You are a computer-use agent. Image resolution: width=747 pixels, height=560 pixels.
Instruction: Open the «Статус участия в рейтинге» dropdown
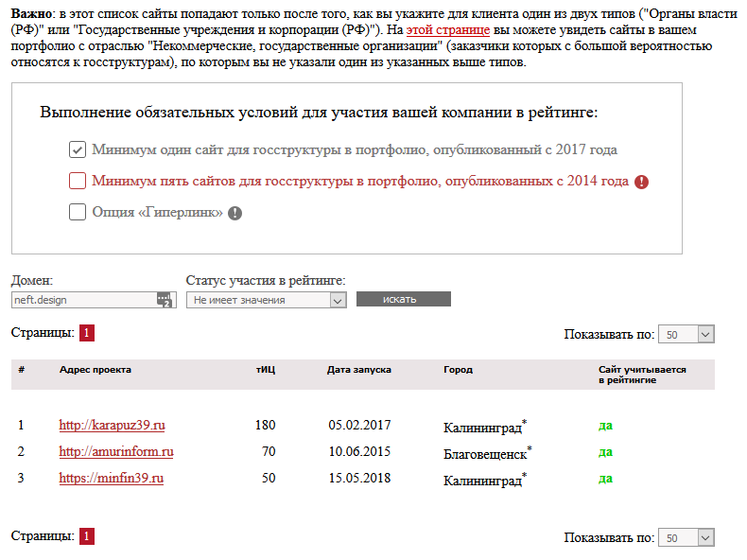click(x=267, y=300)
